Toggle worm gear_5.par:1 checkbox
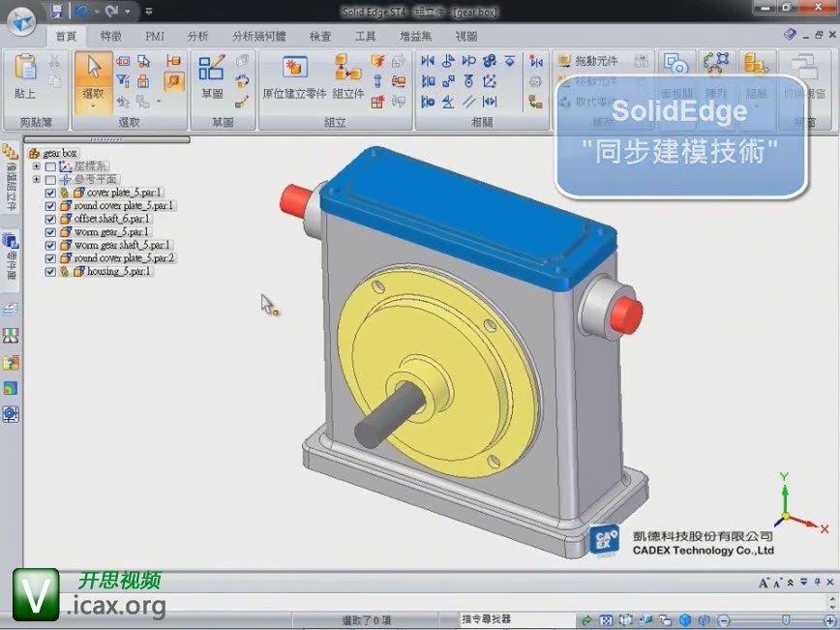The height and width of the screenshot is (630, 840). 50,232
